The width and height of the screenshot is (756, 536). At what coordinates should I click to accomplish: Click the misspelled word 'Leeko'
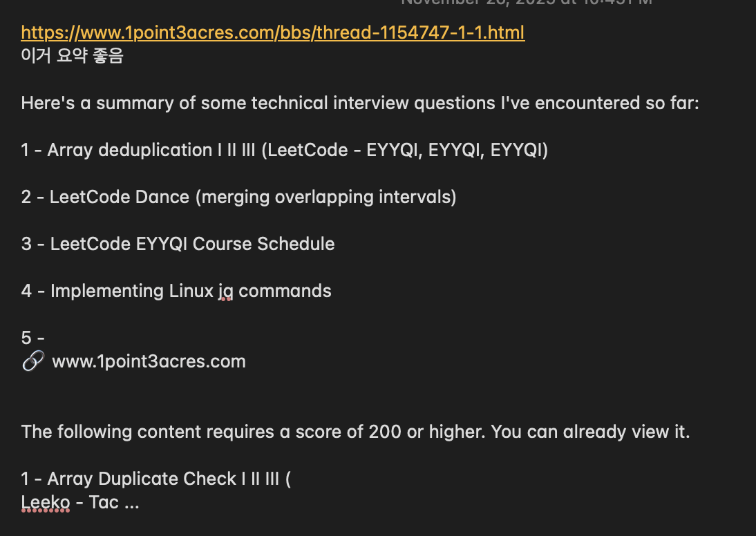(x=46, y=502)
